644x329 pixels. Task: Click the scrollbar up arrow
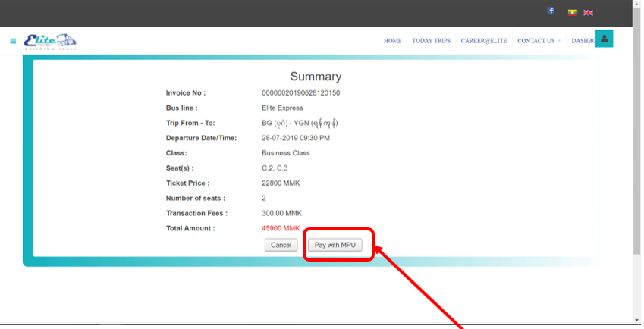pos(636,5)
